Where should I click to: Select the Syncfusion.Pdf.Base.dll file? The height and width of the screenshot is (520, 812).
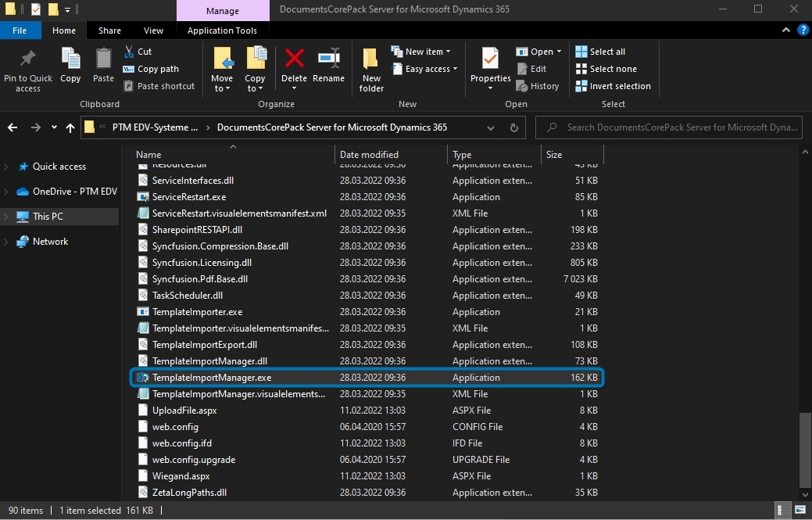pos(367,279)
